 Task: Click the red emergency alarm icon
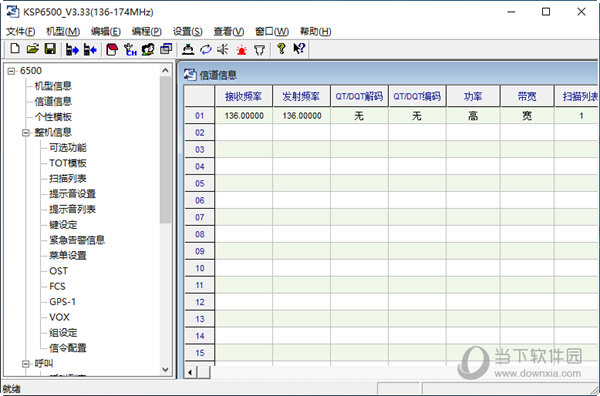tap(242, 50)
